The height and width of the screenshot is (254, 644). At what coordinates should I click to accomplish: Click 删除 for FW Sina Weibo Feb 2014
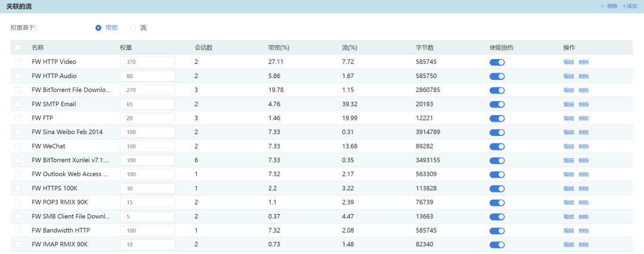tap(583, 132)
